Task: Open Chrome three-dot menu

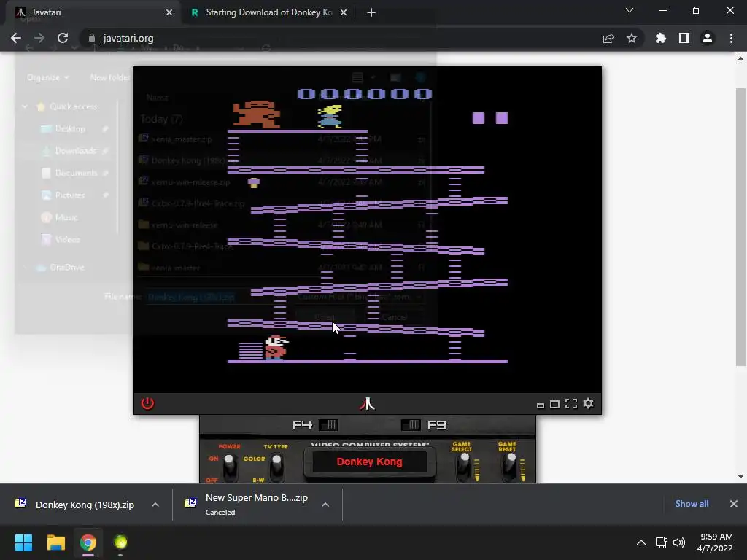Action: point(731,38)
